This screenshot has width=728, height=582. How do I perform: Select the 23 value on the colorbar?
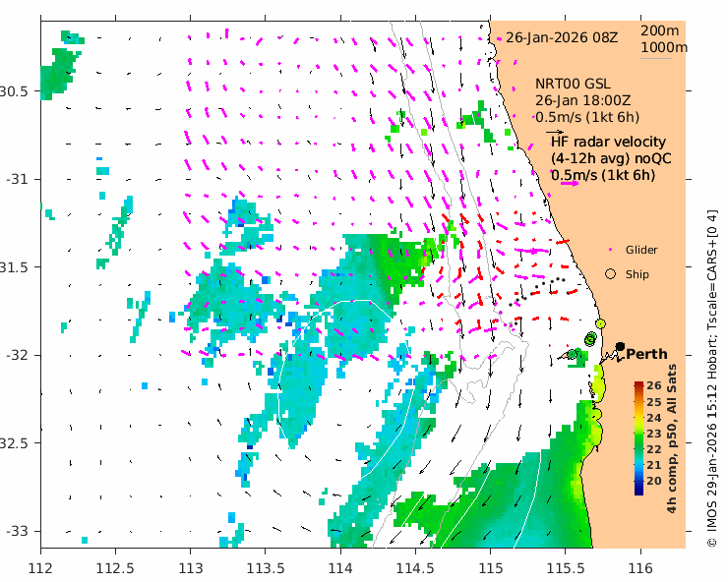(653, 434)
